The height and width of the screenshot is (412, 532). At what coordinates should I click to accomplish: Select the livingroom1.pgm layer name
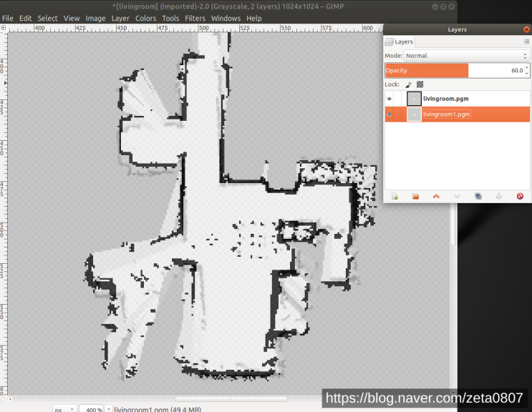point(447,114)
